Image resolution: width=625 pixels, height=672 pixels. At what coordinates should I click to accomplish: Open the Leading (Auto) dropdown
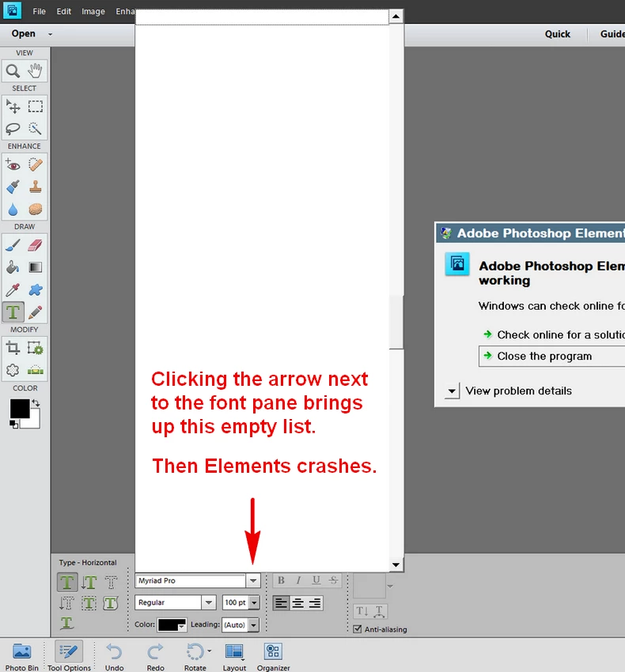click(x=254, y=625)
